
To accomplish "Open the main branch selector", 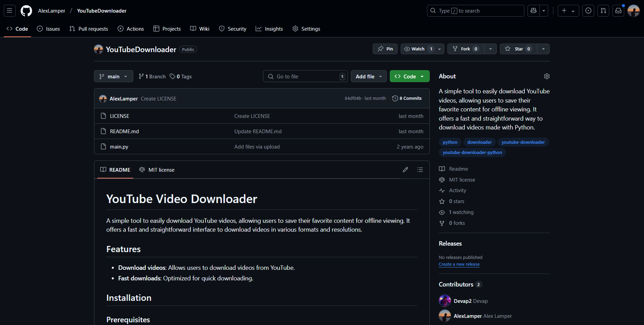I will pos(113,76).
